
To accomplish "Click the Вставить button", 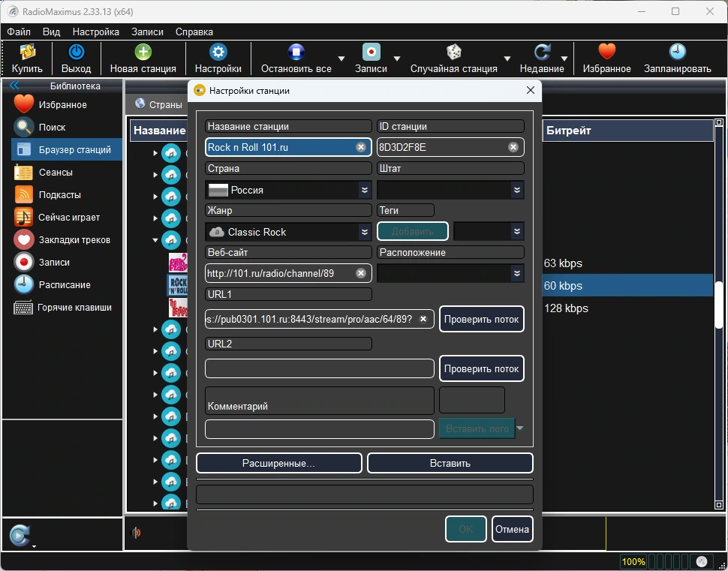I will coord(450,463).
